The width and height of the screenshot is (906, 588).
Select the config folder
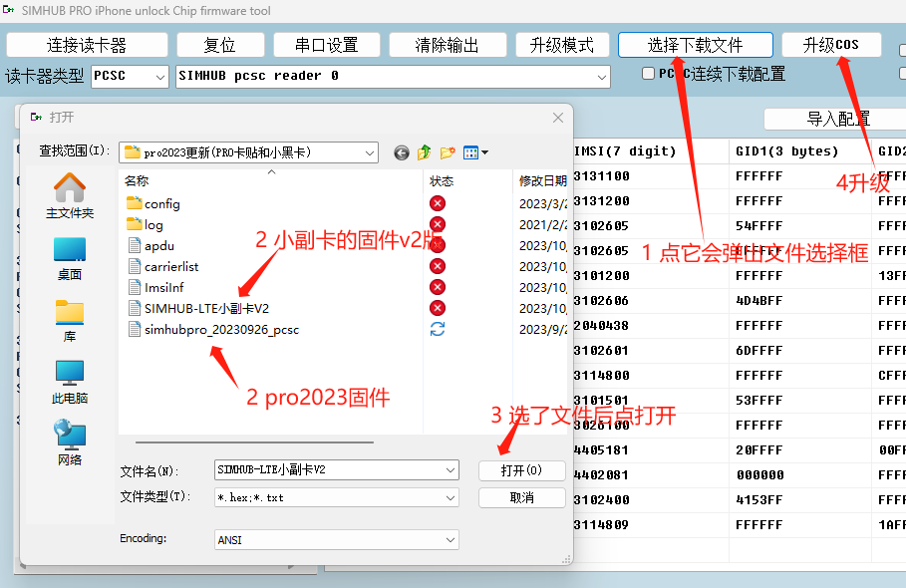153,203
